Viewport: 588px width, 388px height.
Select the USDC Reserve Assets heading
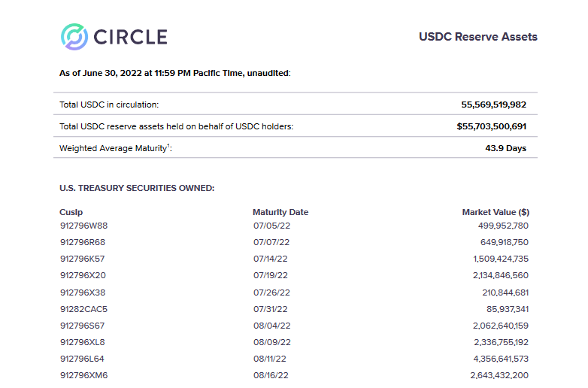[477, 37]
